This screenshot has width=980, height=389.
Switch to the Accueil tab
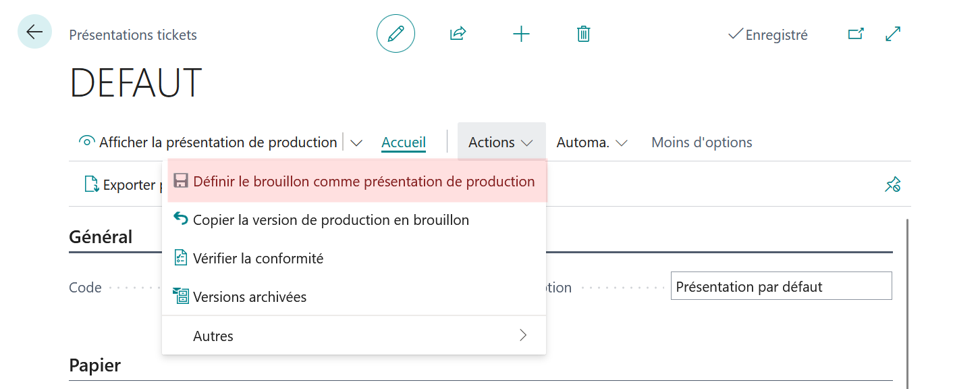(x=404, y=142)
